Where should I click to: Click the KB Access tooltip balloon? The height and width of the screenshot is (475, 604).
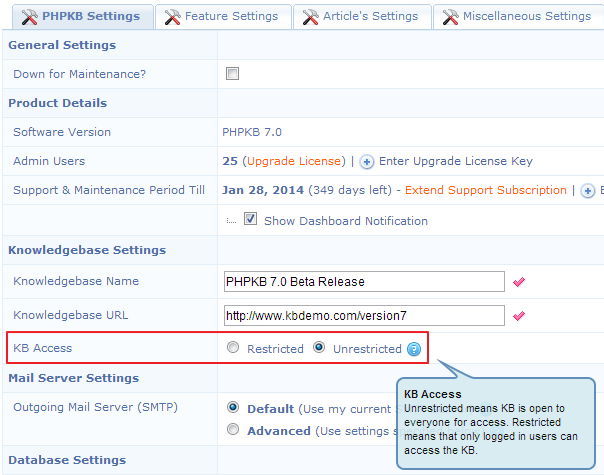point(496,423)
